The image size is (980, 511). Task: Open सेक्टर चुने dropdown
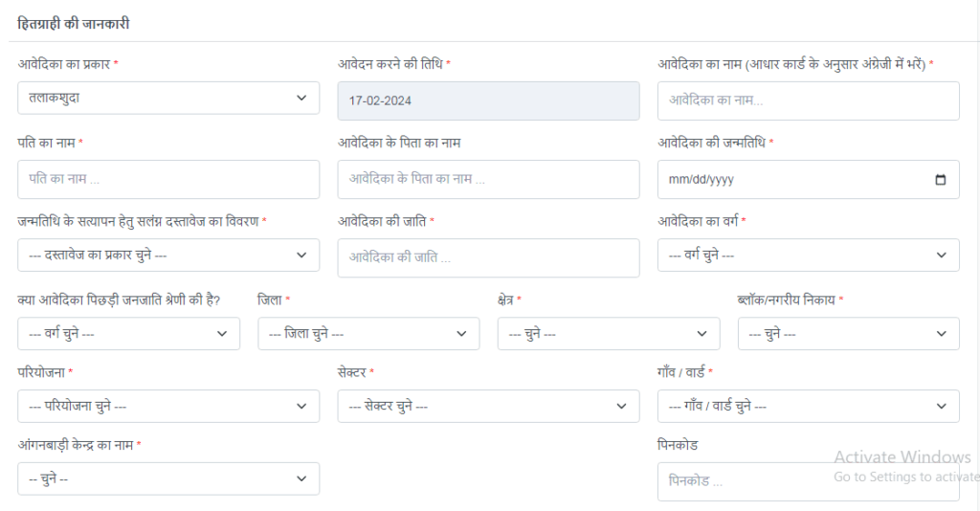[488, 406]
